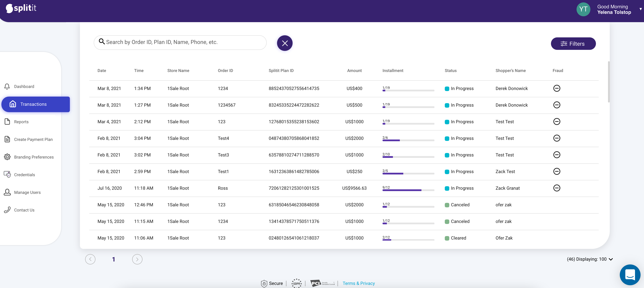Viewport: 644px width, 288px height.
Task: Open the Filters panel
Action: tap(573, 43)
